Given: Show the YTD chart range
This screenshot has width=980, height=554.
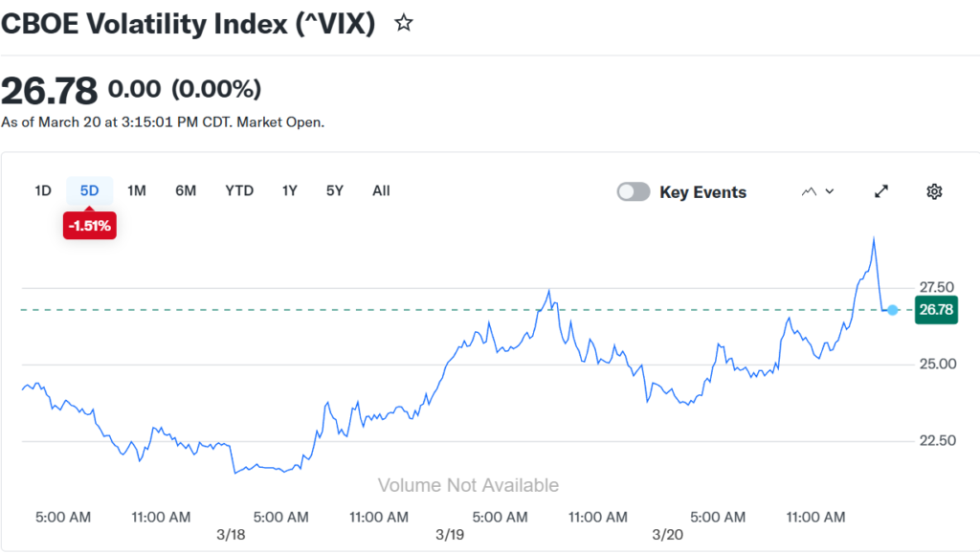Looking at the screenshot, I should [x=239, y=190].
